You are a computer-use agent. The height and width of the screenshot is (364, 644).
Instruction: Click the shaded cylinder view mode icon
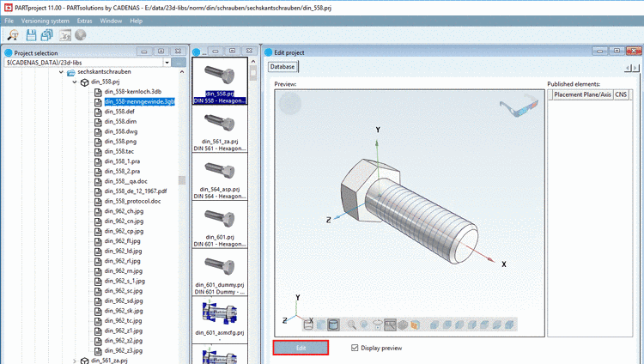click(x=333, y=325)
